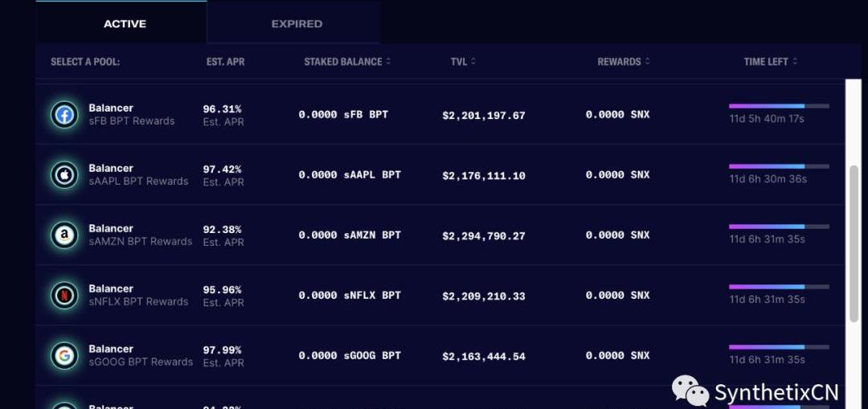Click the Est. APR column header
This screenshot has height=409, width=868.
point(225,61)
